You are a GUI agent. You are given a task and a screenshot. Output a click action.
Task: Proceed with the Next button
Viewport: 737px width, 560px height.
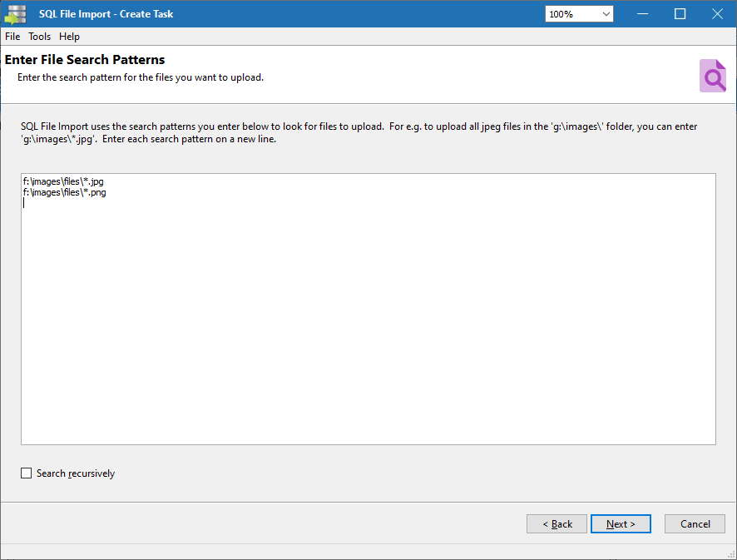(x=621, y=524)
